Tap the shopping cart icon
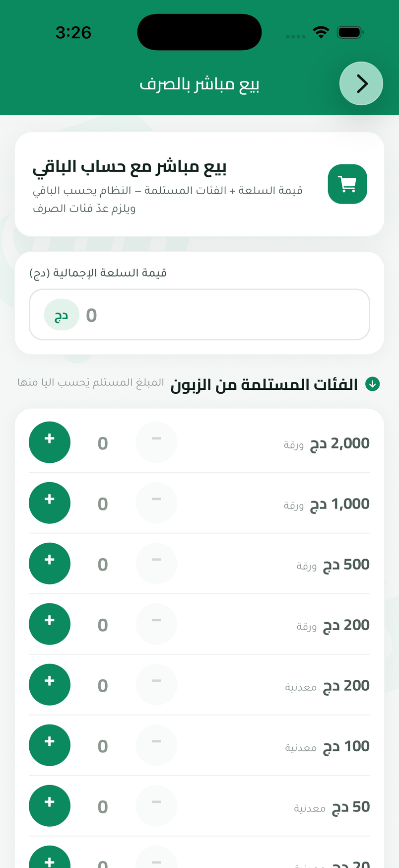The image size is (399, 868). coord(347,184)
